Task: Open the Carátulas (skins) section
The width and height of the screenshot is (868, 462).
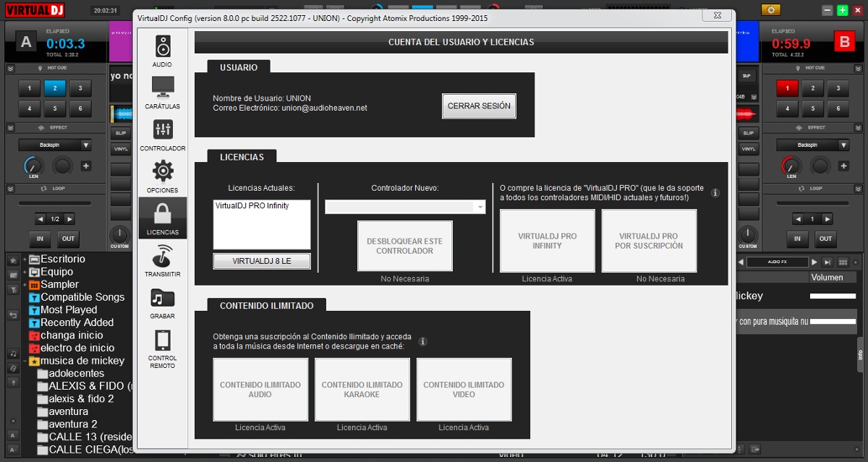Action: (163, 93)
